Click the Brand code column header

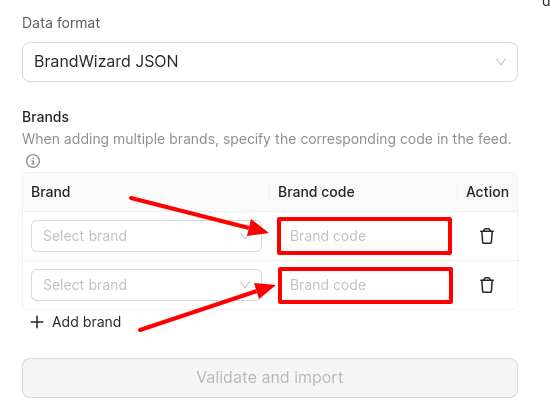316,192
